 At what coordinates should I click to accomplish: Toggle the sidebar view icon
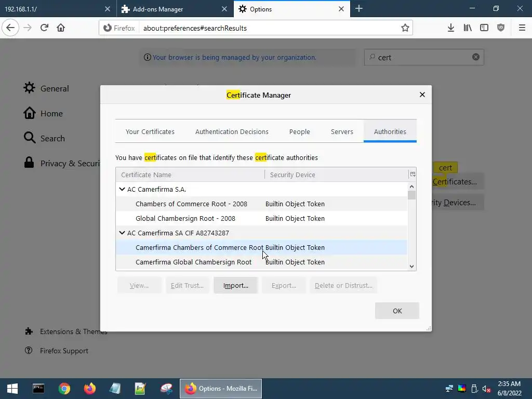(x=484, y=28)
